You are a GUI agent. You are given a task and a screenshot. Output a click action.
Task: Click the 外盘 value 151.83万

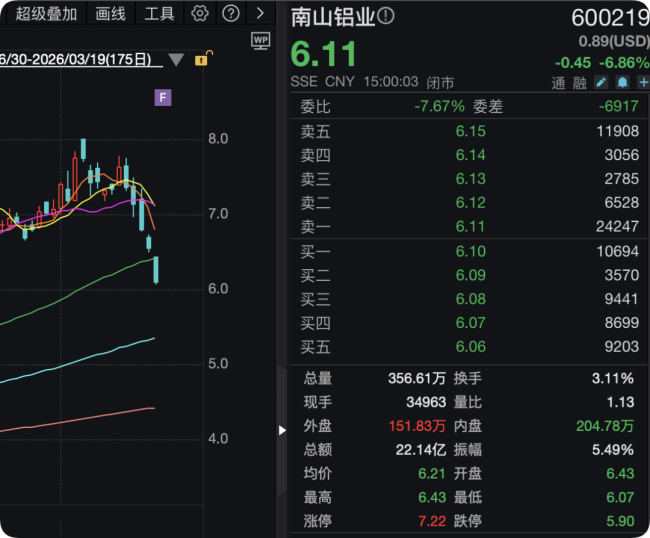pyautogui.click(x=417, y=426)
